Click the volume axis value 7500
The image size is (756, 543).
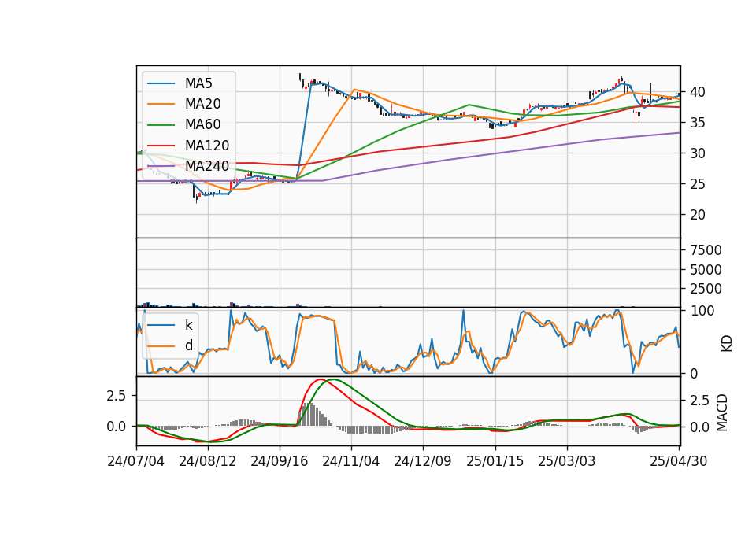[x=706, y=250]
